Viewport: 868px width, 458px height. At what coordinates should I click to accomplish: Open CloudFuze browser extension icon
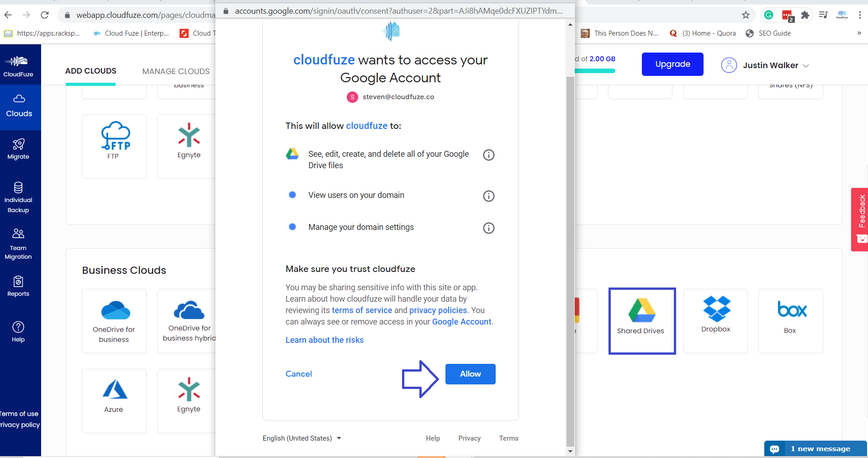(842, 15)
